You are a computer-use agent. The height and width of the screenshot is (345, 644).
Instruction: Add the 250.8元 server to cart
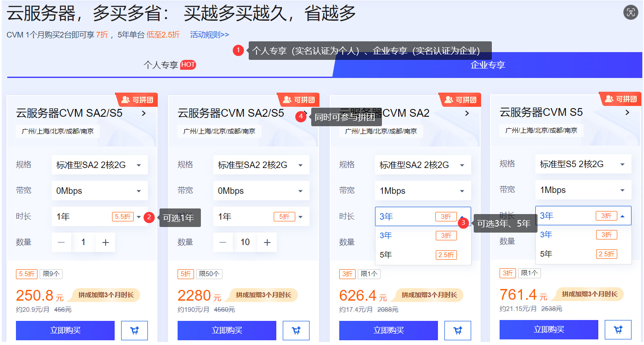coord(134,330)
